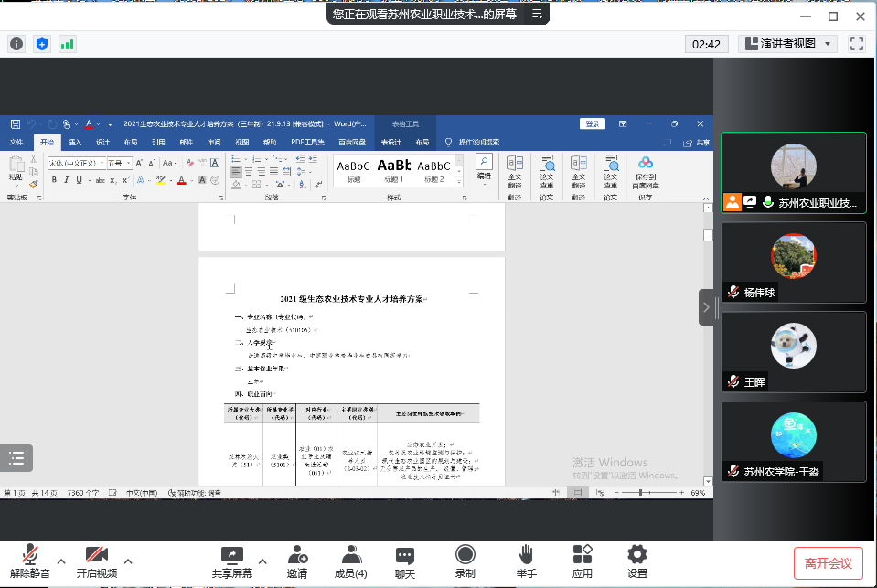
Task: Unmute microphone with 解除静音
Action: point(29,561)
